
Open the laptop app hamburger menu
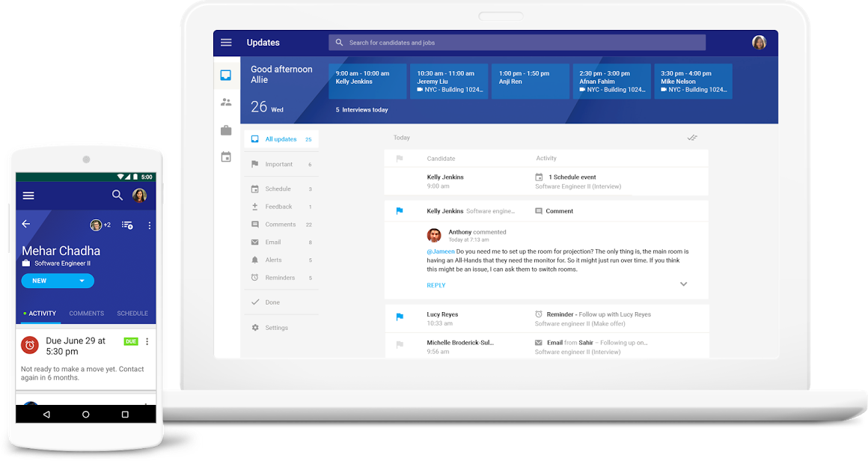[226, 43]
